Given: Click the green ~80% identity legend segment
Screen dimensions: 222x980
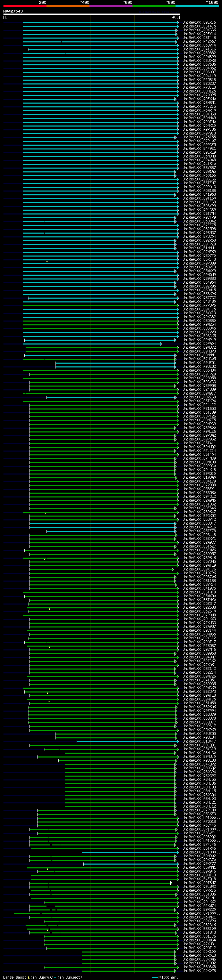Looking at the screenshot, I should [x=154, y=6].
